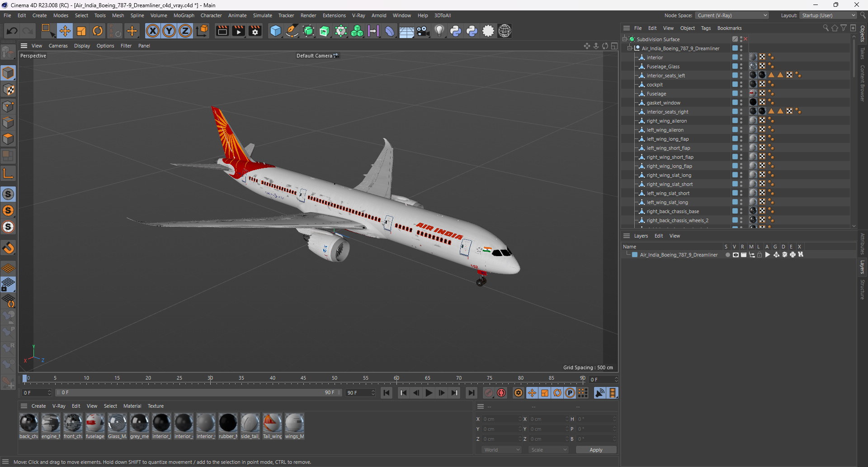Open material manager hamburger menu
This screenshot has height=467, width=868.
pos(24,406)
